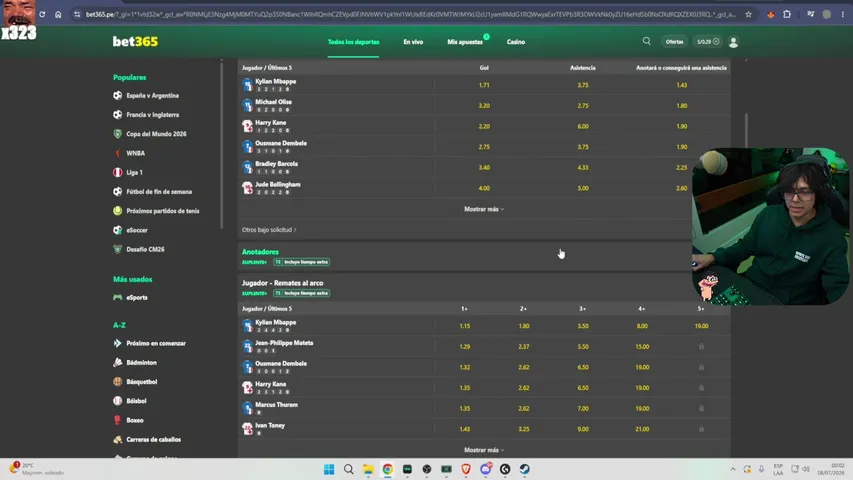853x480 pixels.
Task: Bookmark this page with the star icon
Action: click(749, 15)
